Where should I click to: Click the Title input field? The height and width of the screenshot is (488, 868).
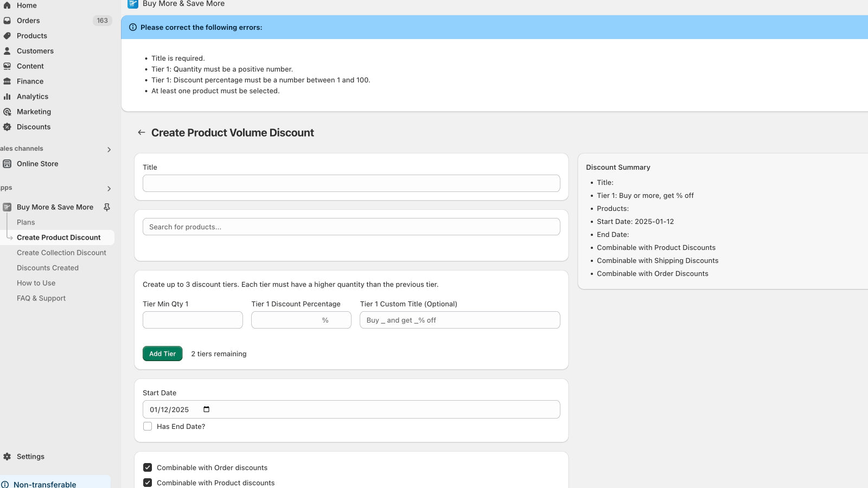click(352, 183)
